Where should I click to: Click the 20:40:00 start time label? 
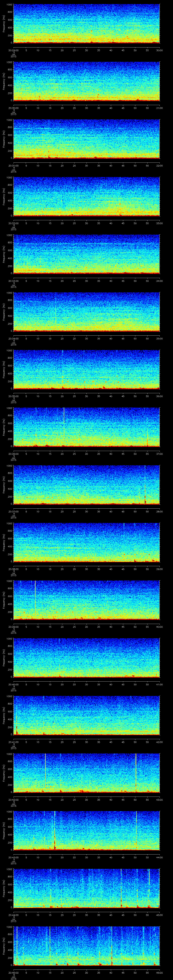coord(13,684)
